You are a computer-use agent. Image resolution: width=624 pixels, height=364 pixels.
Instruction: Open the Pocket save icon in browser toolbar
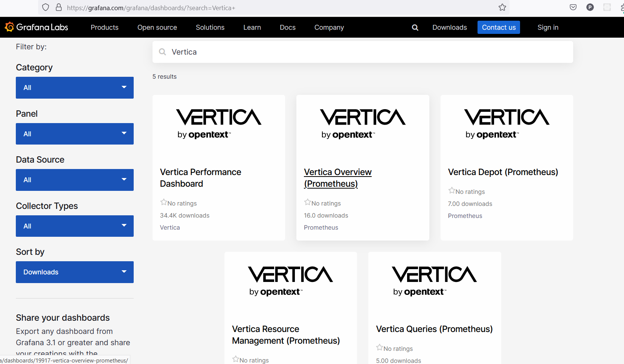(573, 7)
